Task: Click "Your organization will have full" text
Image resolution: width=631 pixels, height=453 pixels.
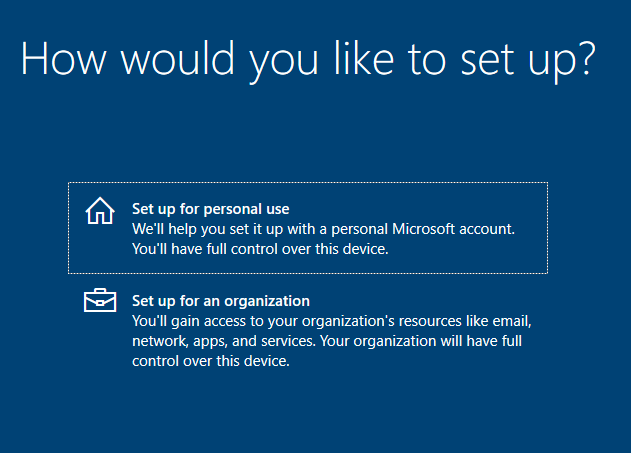Action: pos(421,341)
